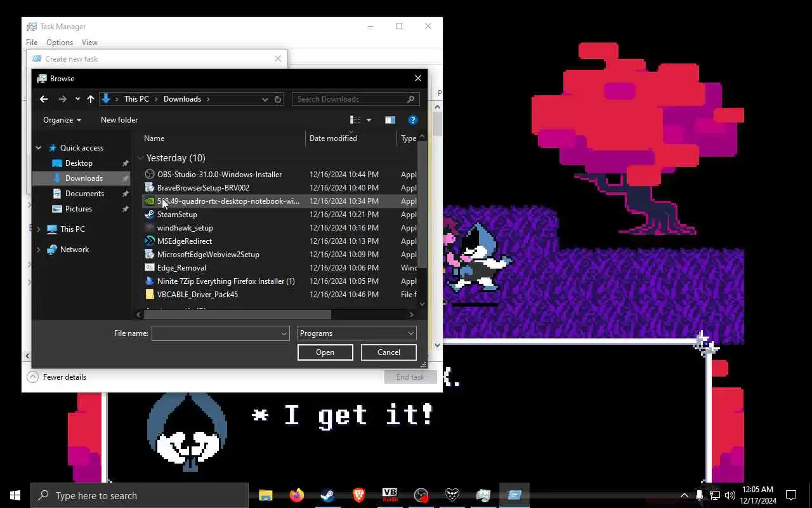Click the search magnifier in Search Downloads
Screen dimensions: 812x508
(x=410, y=99)
